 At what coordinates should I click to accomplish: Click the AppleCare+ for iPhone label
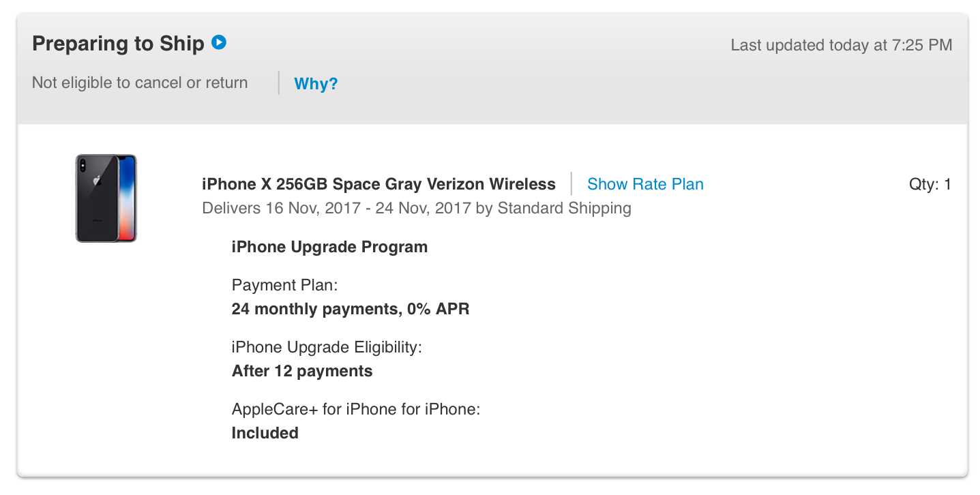click(356, 409)
